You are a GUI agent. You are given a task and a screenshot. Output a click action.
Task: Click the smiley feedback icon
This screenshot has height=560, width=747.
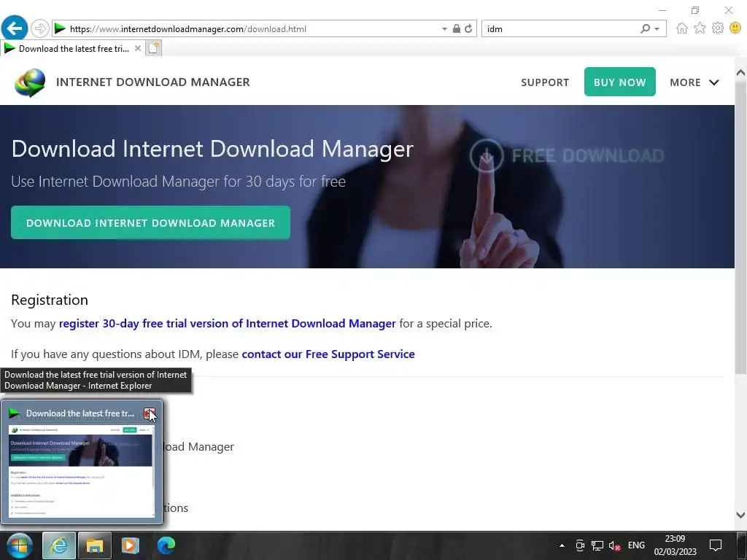pos(735,28)
